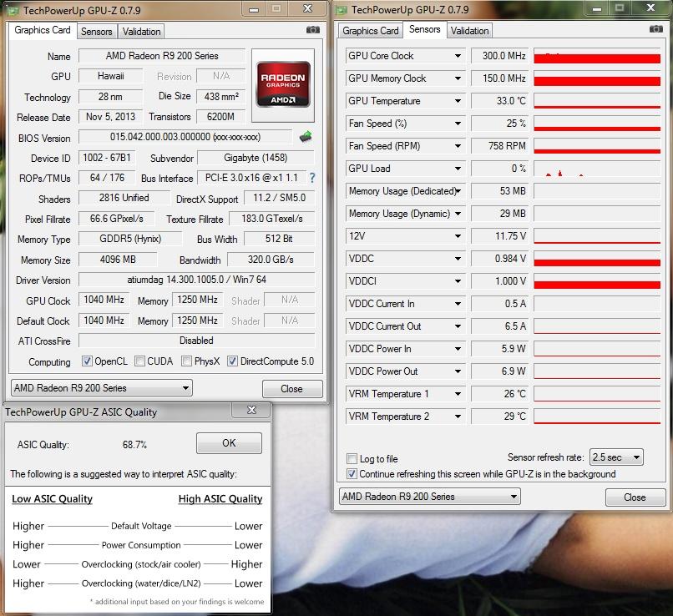Close the ASIC Quality dialog with X
Screen dimensions: 673x616
click(x=252, y=410)
